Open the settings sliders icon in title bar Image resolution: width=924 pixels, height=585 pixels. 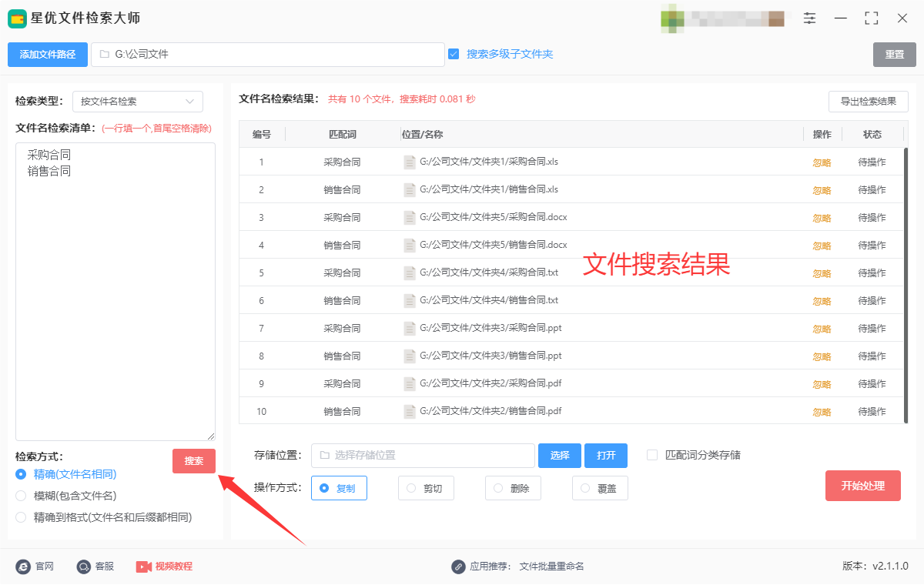[809, 18]
